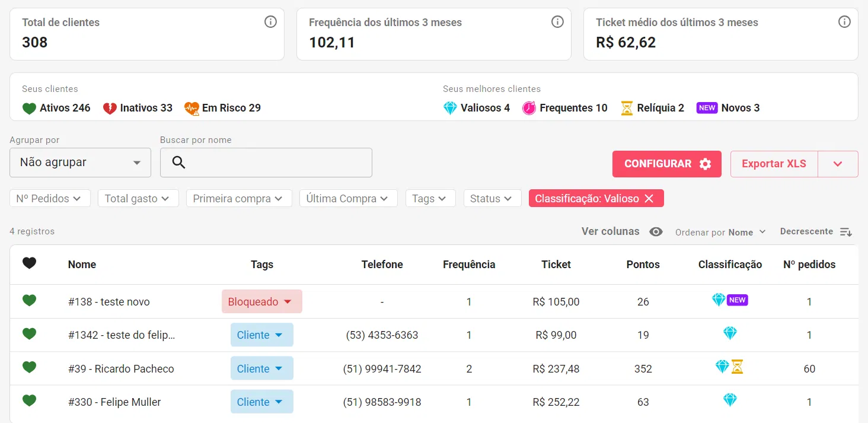This screenshot has height=423, width=868.
Task: Open Bloqueado tag dropdown for teste novo
Action: pyautogui.click(x=262, y=301)
